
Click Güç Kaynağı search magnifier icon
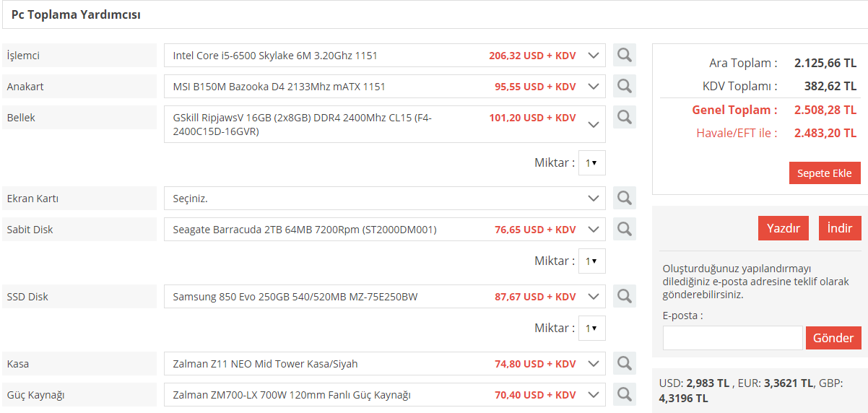[x=625, y=394]
